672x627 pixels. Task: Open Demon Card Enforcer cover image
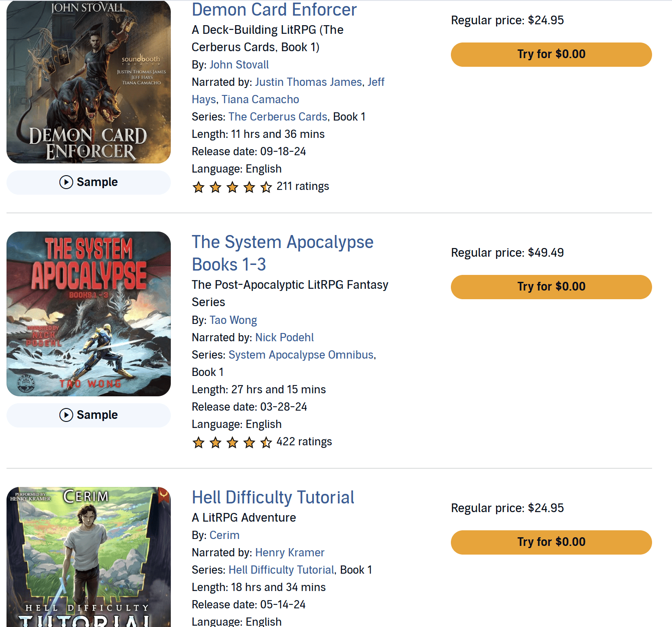(x=88, y=82)
